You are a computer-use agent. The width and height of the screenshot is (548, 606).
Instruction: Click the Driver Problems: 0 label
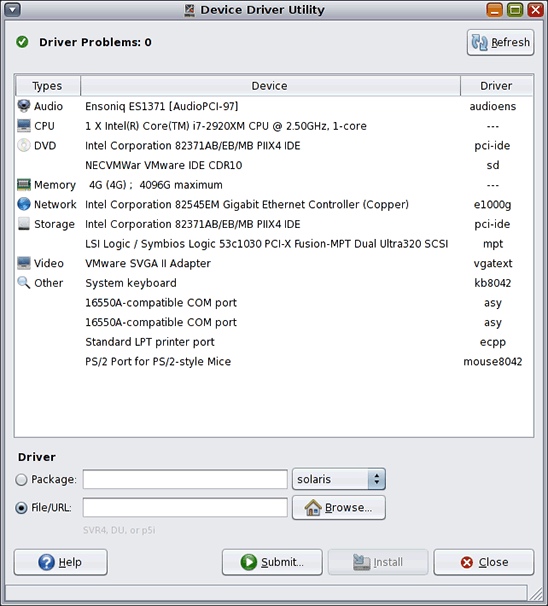point(95,42)
